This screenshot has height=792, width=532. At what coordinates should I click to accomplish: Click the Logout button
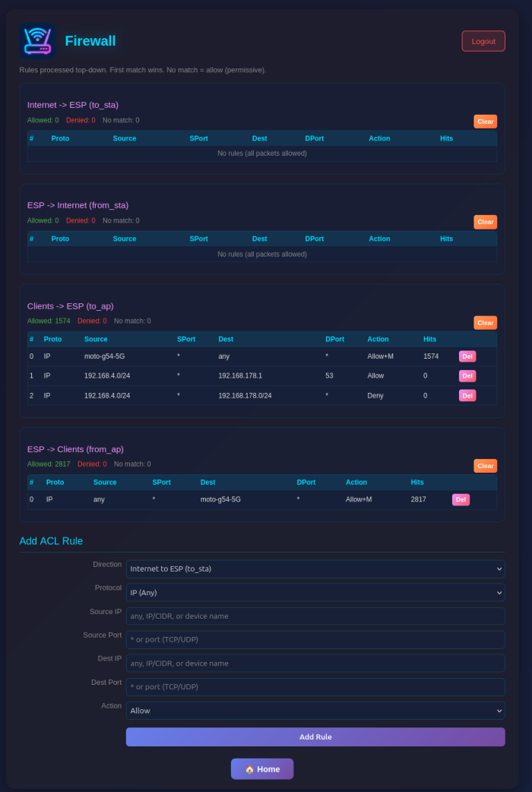point(483,41)
